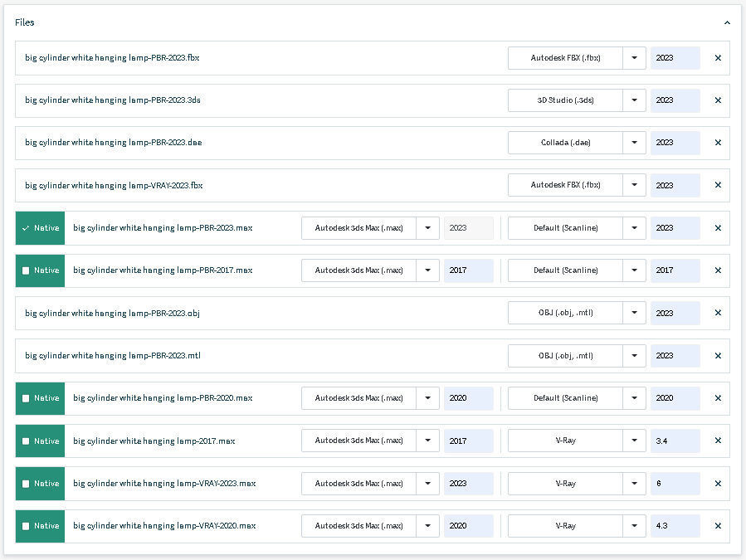Screen dimensions: 746x560
Task: Delete the VRAY-2020.max file row
Action: [718, 526]
